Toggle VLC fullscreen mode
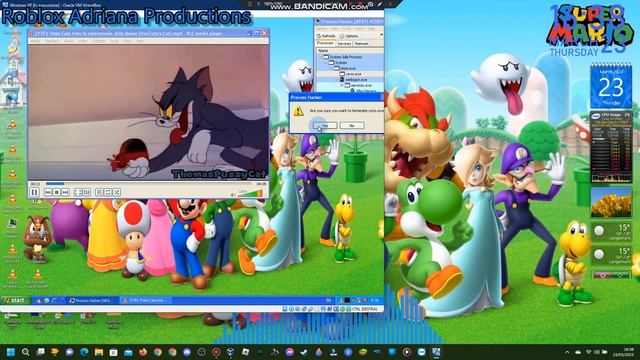 click(x=78, y=192)
